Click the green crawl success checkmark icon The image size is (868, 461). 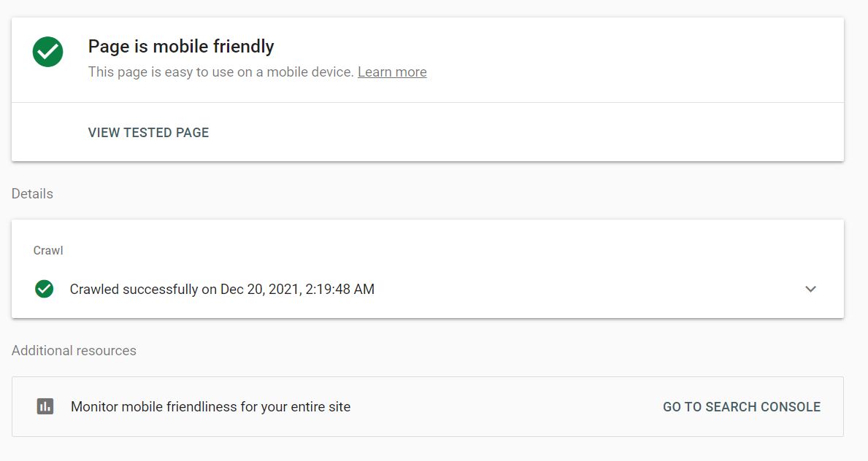(x=45, y=289)
